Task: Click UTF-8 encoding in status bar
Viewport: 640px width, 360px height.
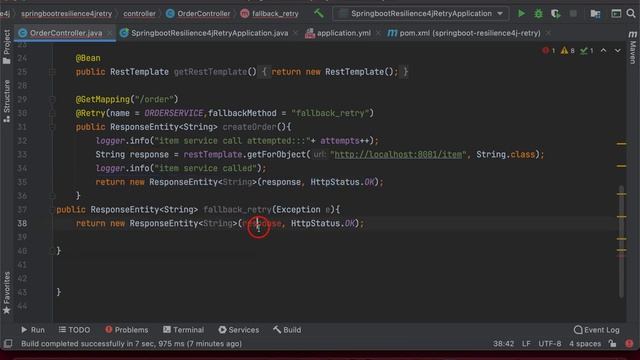Action: pyautogui.click(x=549, y=343)
